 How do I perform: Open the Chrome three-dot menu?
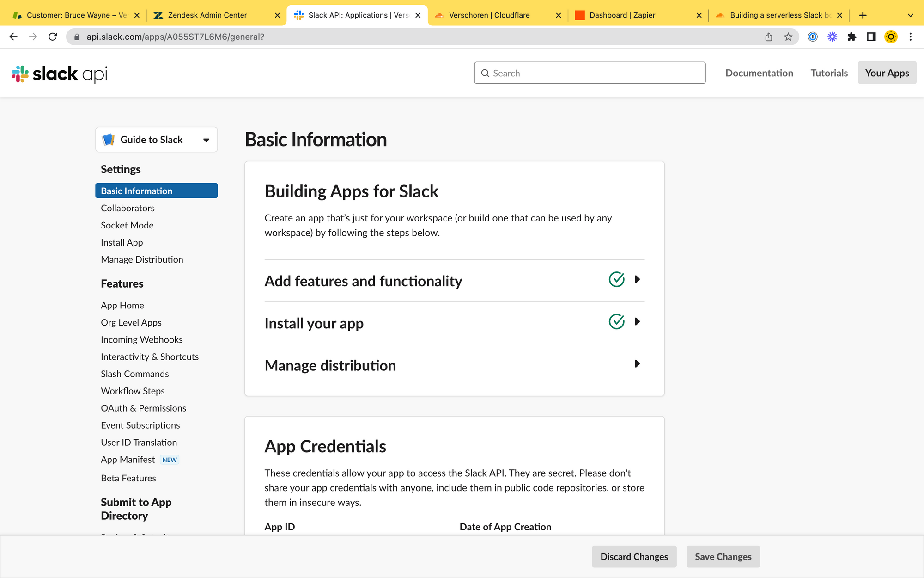(910, 37)
